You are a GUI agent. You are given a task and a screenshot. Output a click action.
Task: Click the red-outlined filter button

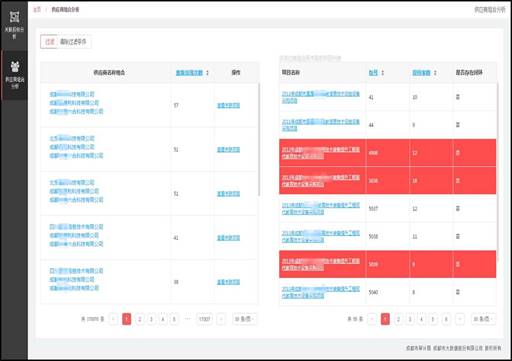pyautogui.click(x=49, y=42)
